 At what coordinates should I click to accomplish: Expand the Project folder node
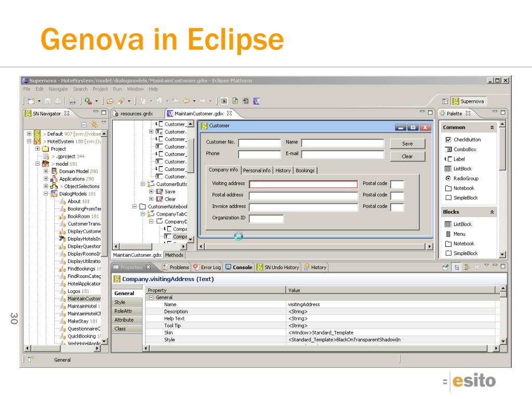coord(37,149)
